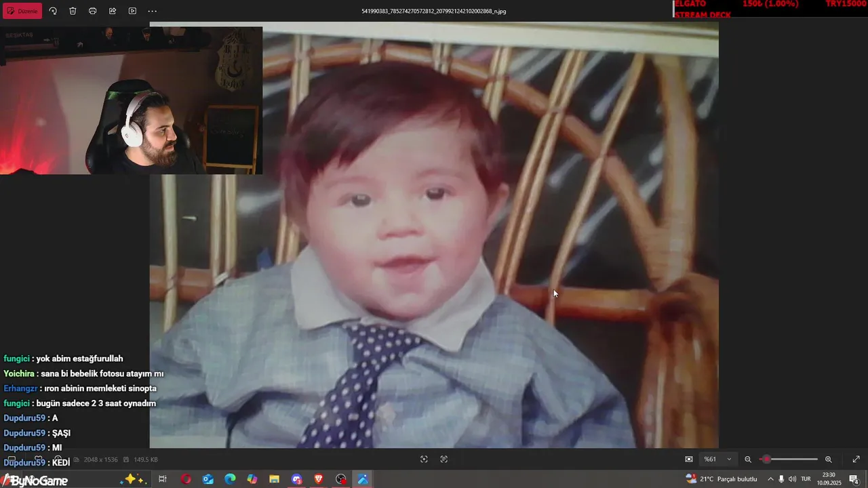Open the 23:30 clock and date
Image resolution: width=868 pixels, height=488 pixels.
coord(829,479)
